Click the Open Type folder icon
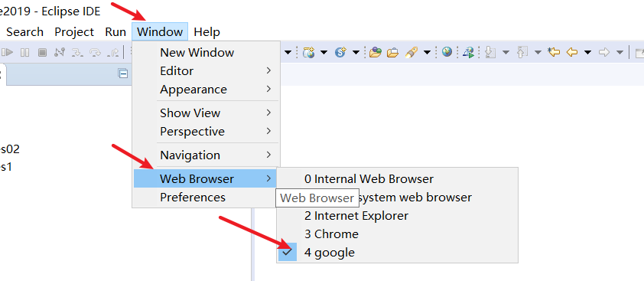This screenshot has width=644, height=281. click(x=375, y=52)
